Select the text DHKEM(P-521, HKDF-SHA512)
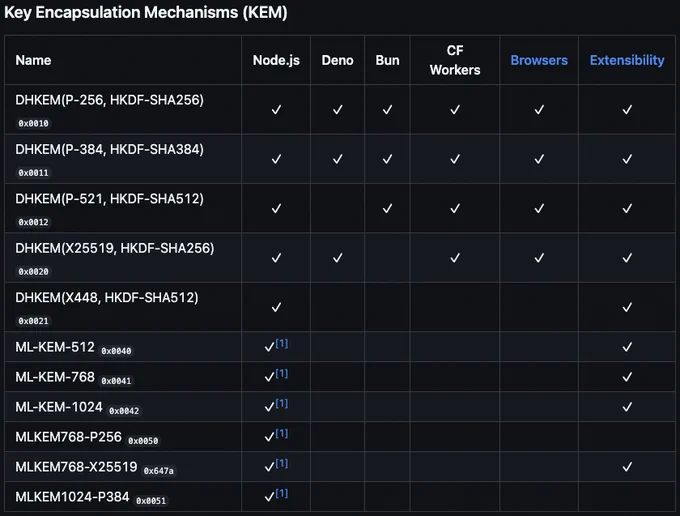 pyautogui.click(x=109, y=199)
